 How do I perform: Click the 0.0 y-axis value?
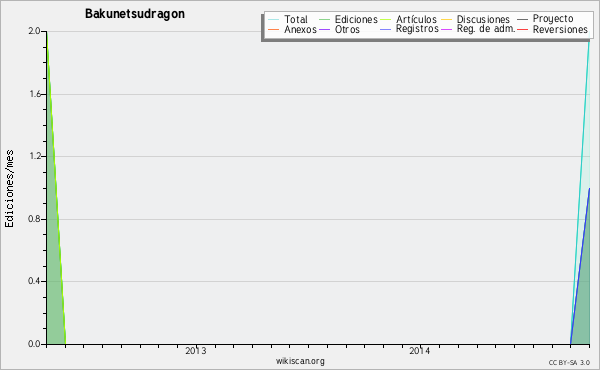click(x=34, y=344)
